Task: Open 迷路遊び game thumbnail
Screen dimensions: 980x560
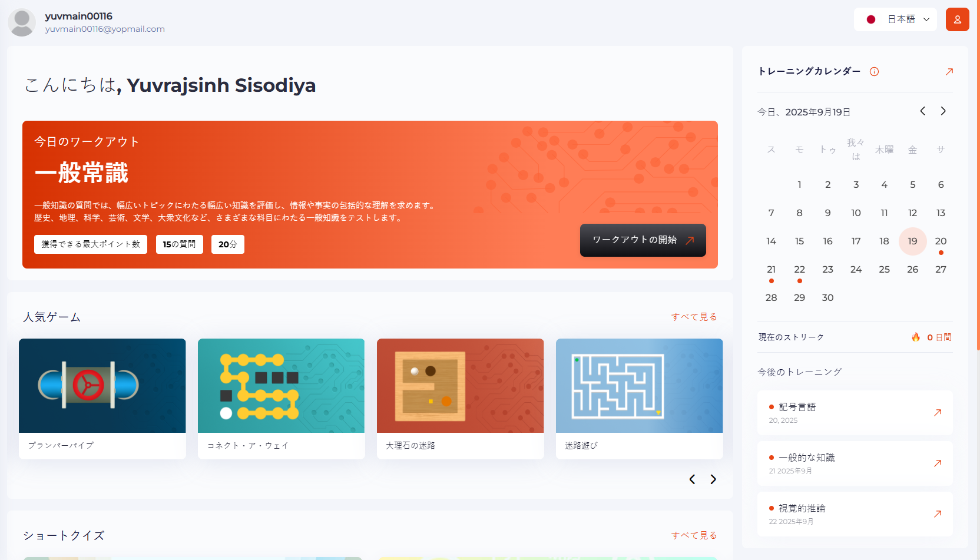Action: coord(640,386)
